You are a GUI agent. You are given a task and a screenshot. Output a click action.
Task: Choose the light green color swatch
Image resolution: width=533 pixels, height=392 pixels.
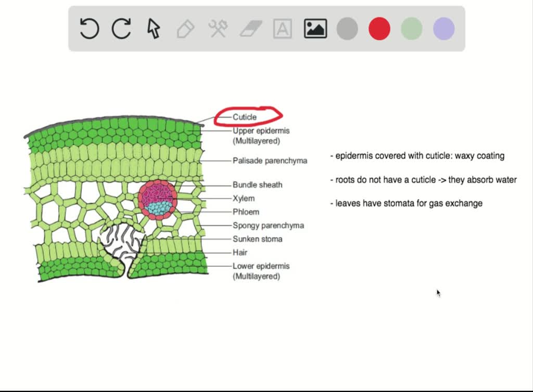pyautogui.click(x=412, y=29)
